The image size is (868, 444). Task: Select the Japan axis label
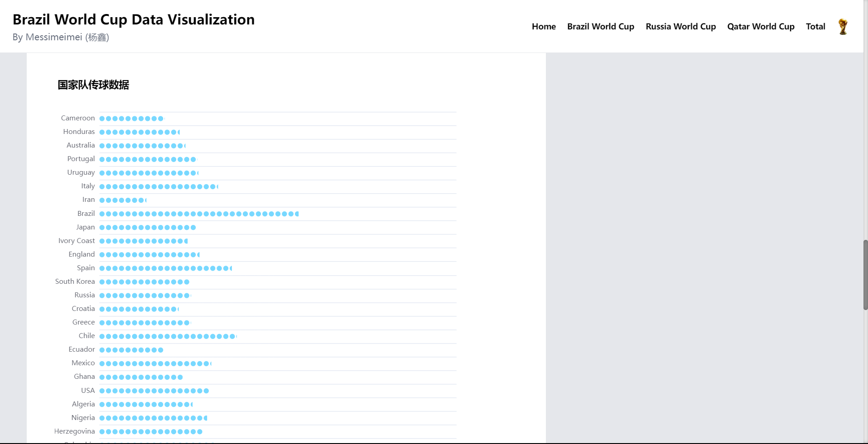pyautogui.click(x=86, y=227)
